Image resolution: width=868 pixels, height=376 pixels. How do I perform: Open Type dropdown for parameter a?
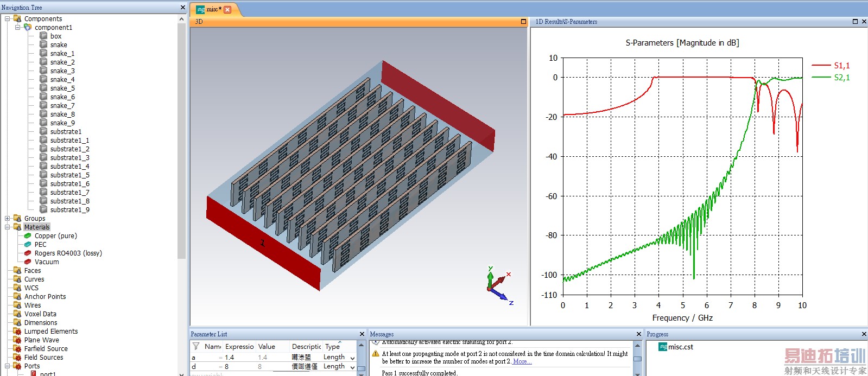point(352,358)
